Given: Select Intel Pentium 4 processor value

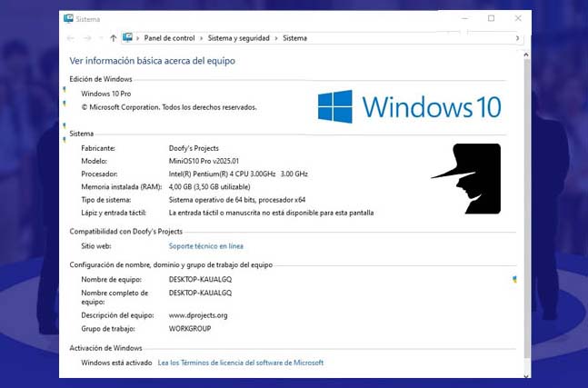Looking at the screenshot, I should (238, 174).
